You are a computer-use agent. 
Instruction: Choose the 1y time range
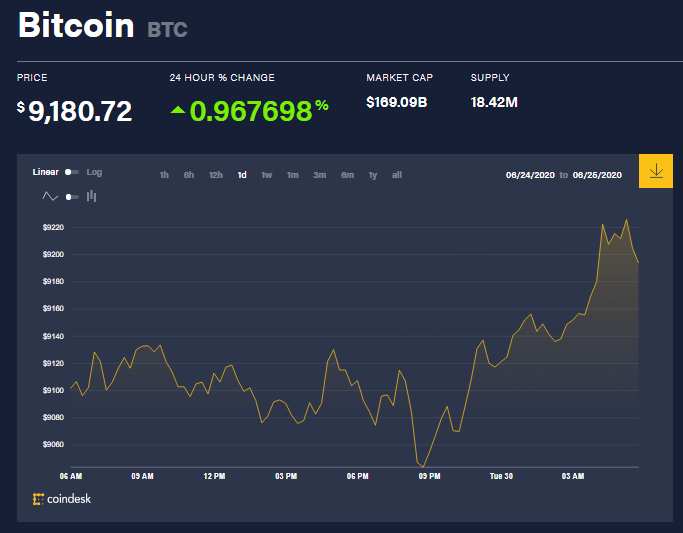[373, 175]
